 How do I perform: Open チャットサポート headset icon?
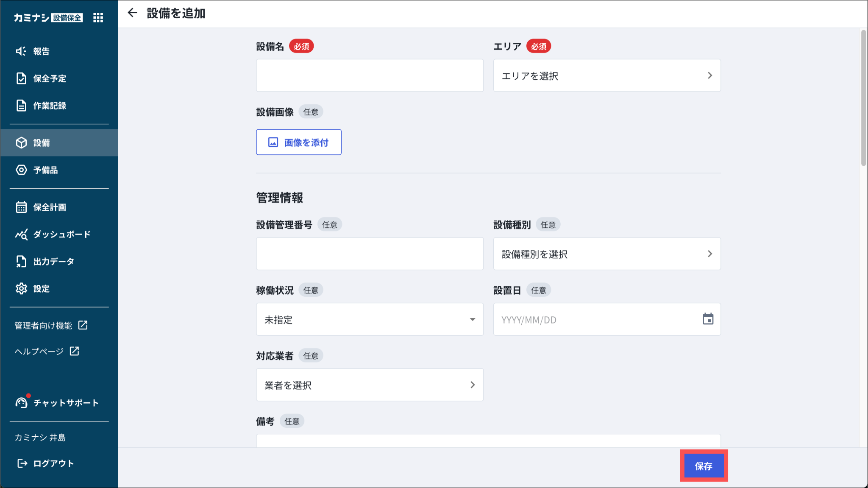pyautogui.click(x=21, y=403)
